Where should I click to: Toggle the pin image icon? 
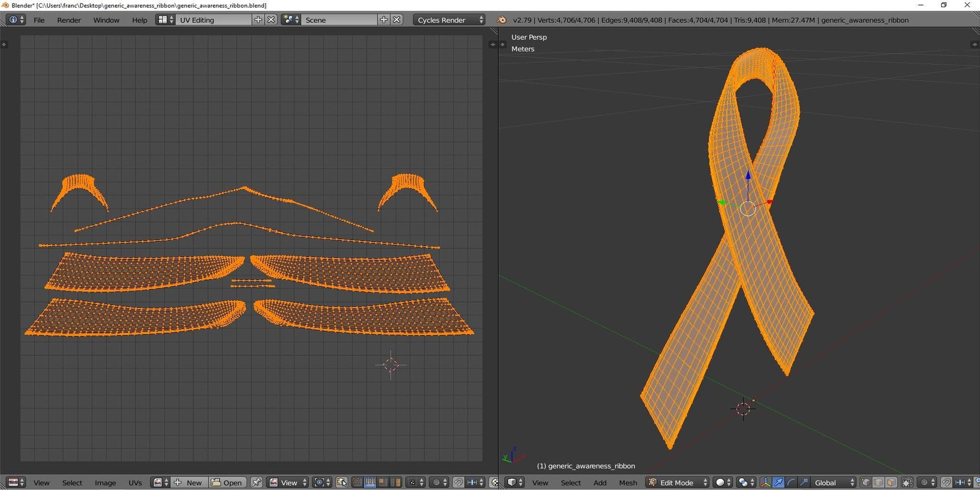(x=256, y=482)
